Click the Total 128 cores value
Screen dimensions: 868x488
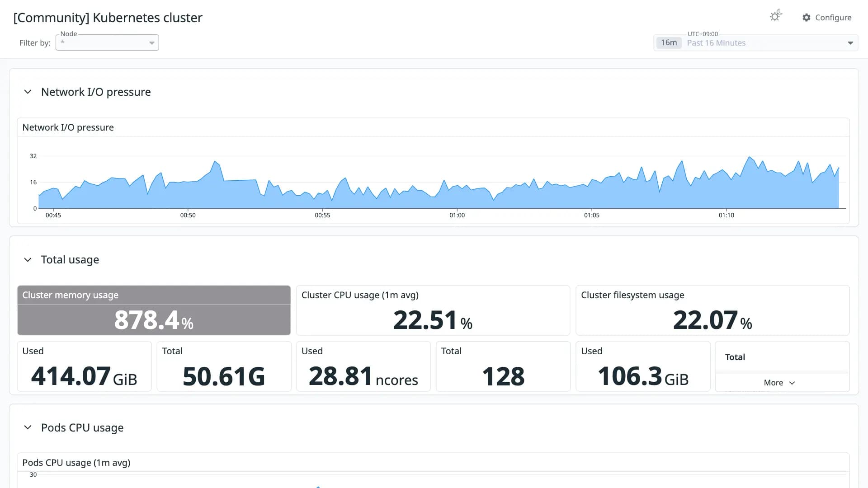pyautogui.click(x=503, y=376)
